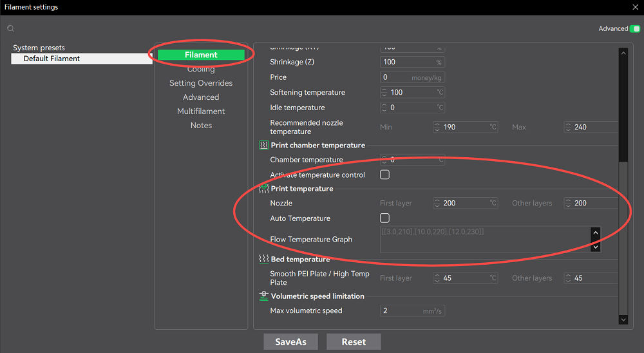
Task: Open the Cooling tab
Action: pos(201,70)
